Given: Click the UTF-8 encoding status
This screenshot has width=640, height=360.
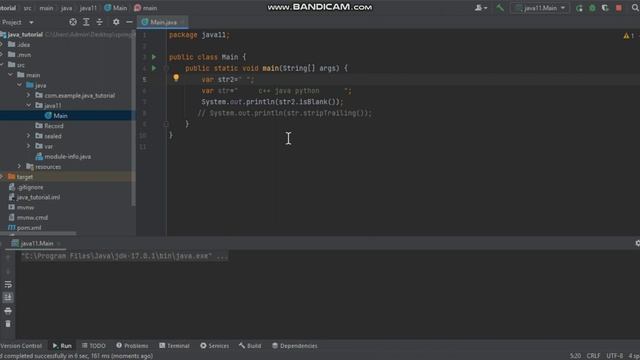Looking at the screenshot, I should tap(615, 356).
